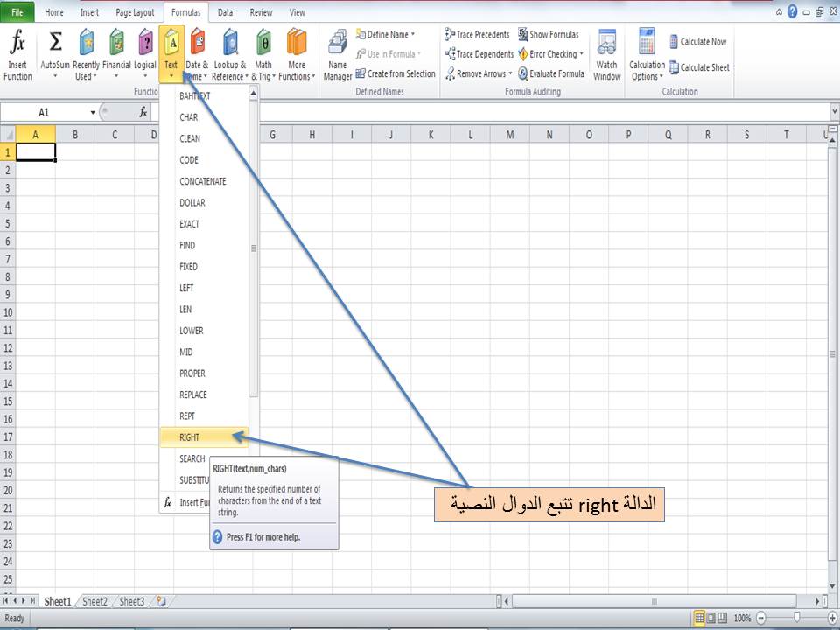The height and width of the screenshot is (630, 840).
Task: Open the Insert Function dialog icon
Action: [x=17, y=43]
